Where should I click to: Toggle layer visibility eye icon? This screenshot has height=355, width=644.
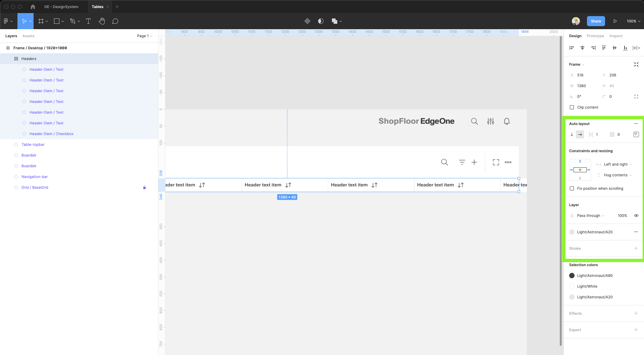(636, 216)
